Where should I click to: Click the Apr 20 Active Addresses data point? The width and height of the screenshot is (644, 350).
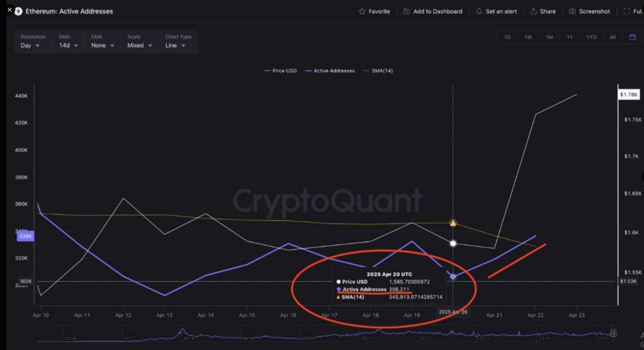coord(453,277)
